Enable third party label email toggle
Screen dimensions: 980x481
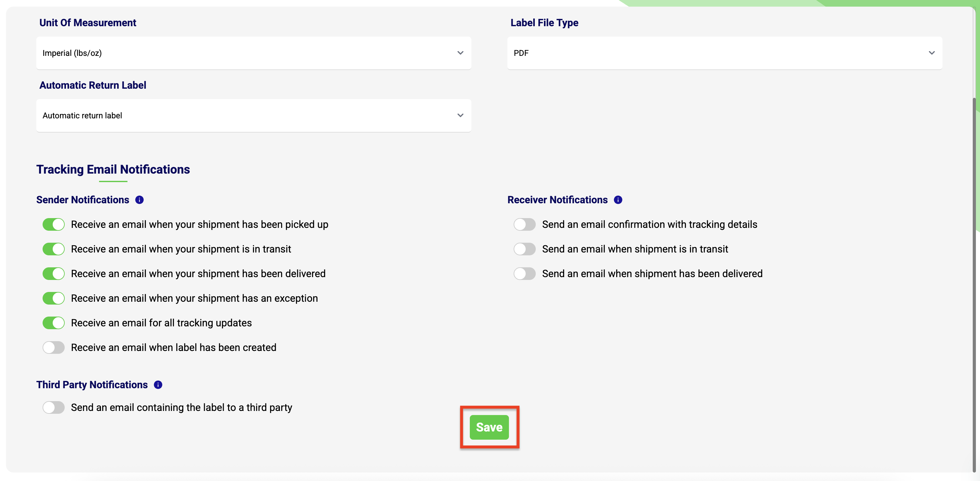click(x=54, y=407)
